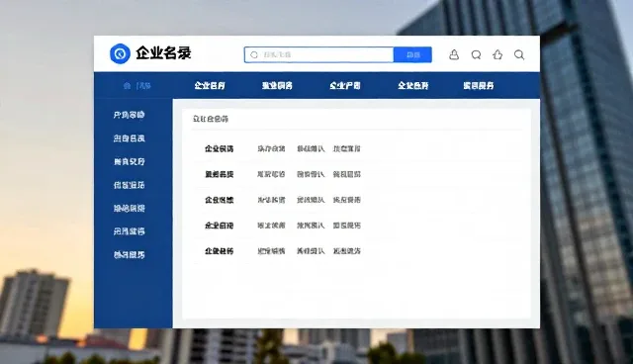Select the sixth item in left sidebar
The height and width of the screenshot is (364, 633).
click(129, 231)
